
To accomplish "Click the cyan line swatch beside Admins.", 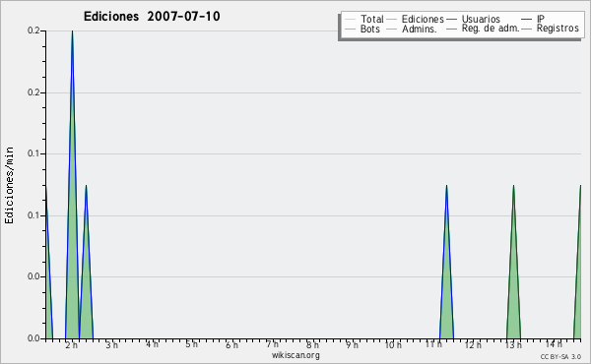I will [392, 29].
